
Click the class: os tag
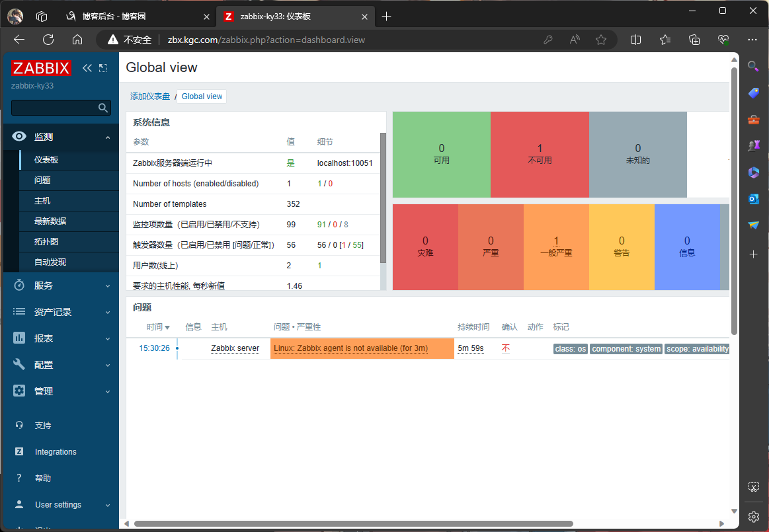[x=571, y=349]
